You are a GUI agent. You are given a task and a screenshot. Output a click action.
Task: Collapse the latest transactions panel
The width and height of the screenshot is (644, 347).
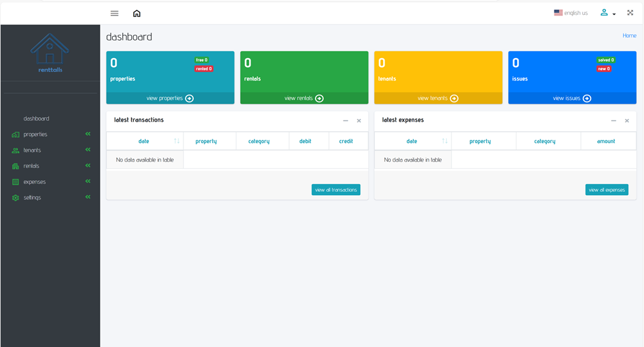point(346,120)
